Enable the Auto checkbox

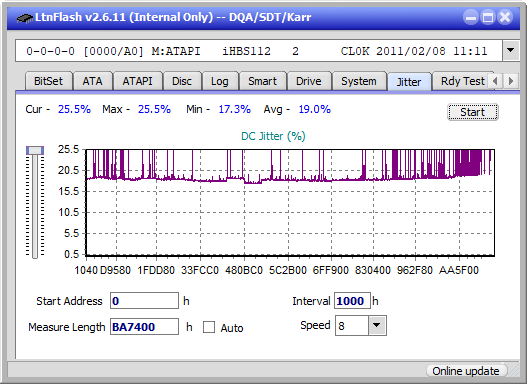[x=209, y=327]
